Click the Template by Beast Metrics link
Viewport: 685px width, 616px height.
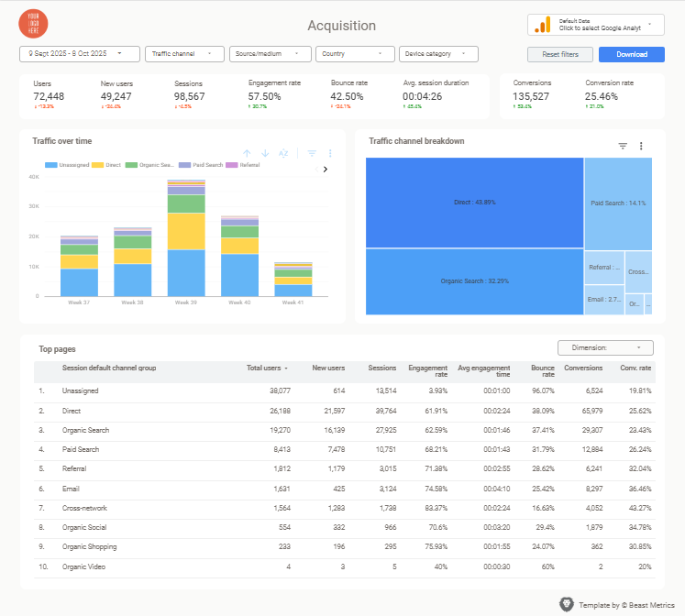(x=626, y=605)
